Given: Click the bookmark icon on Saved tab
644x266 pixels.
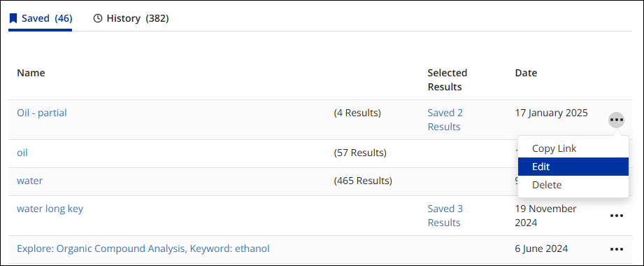Looking at the screenshot, I should (13, 18).
